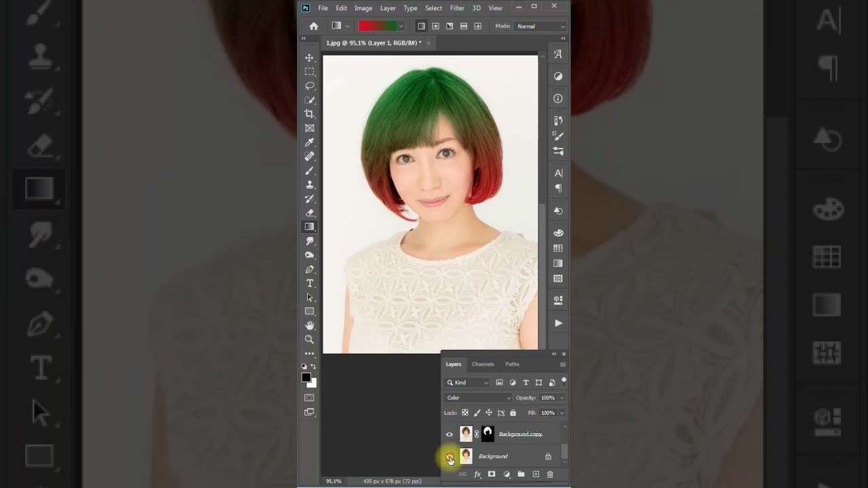The height and width of the screenshot is (488, 868).
Task: Add a layer mask
Action: 492,474
